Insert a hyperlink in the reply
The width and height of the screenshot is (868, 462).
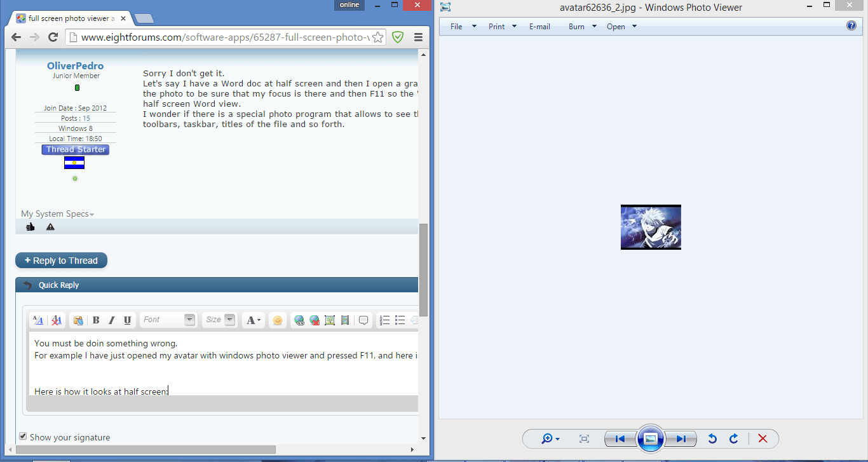[x=299, y=320]
